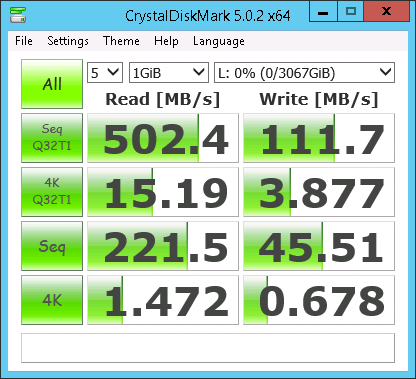Click the empty comment field at bottom
The width and height of the screenshot is (416, 379).
pos(208,348)
